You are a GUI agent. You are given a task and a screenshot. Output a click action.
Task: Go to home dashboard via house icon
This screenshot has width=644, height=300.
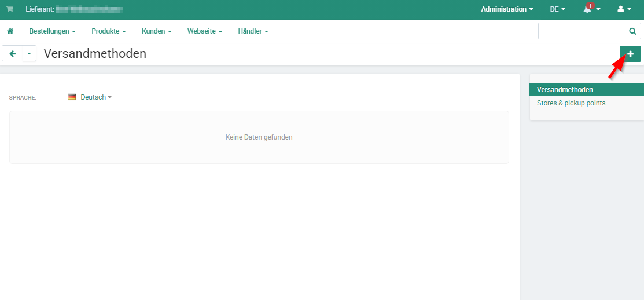[10, 31]
